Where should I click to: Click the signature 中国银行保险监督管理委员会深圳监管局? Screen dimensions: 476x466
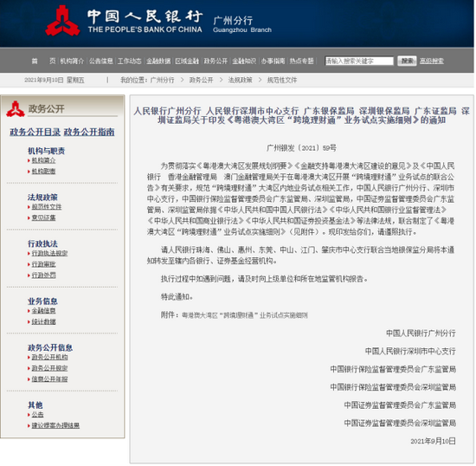pos(393,387)
